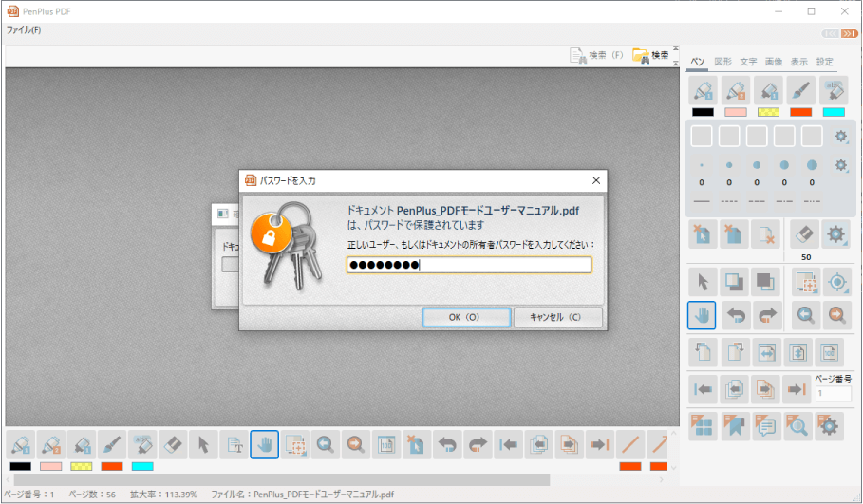Click the folder 検索 button
The image size is (863, 504).
coord(650,55)
